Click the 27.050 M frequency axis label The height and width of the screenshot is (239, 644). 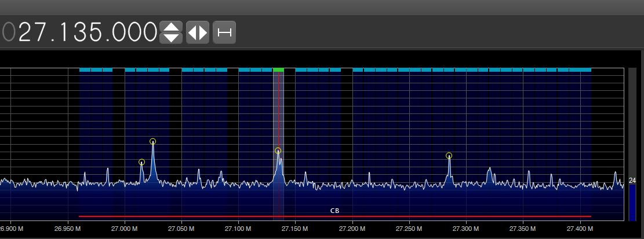pos(181,227)
